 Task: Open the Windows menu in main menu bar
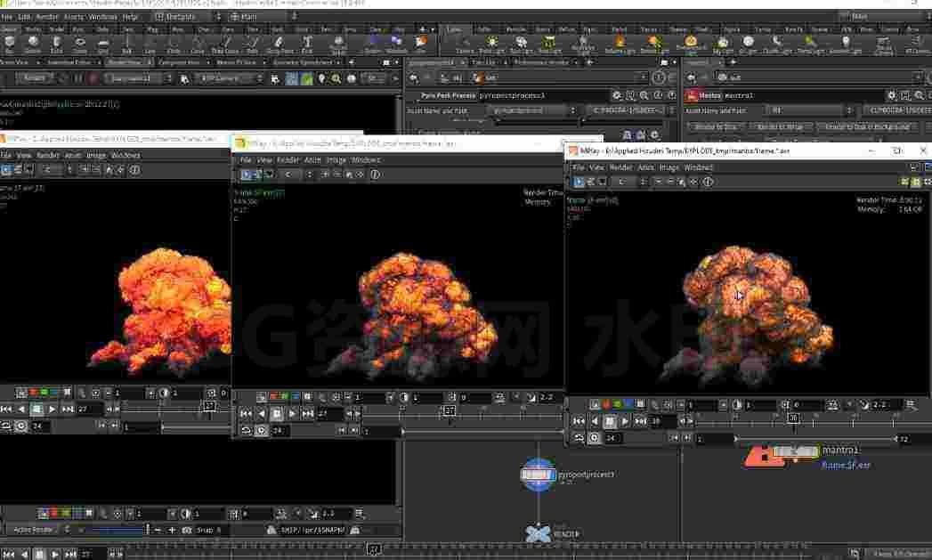[x=102, y=17]
